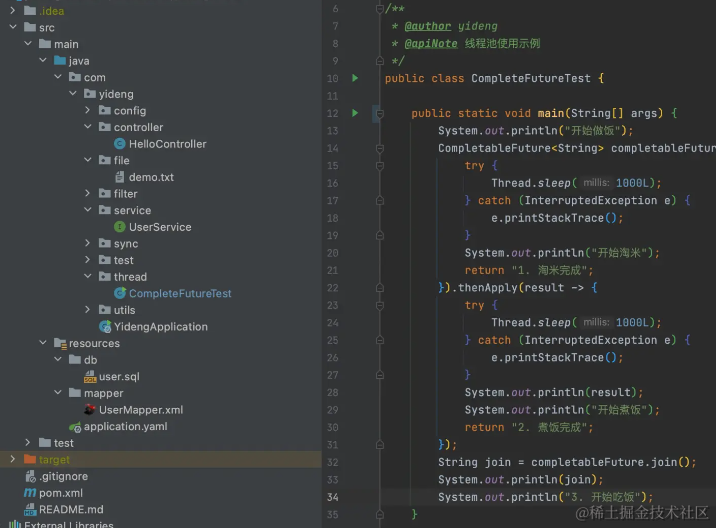The image size is (716, 528).
Task: Click the run gutter icon beside main method
Action: (x=355, y=113)
